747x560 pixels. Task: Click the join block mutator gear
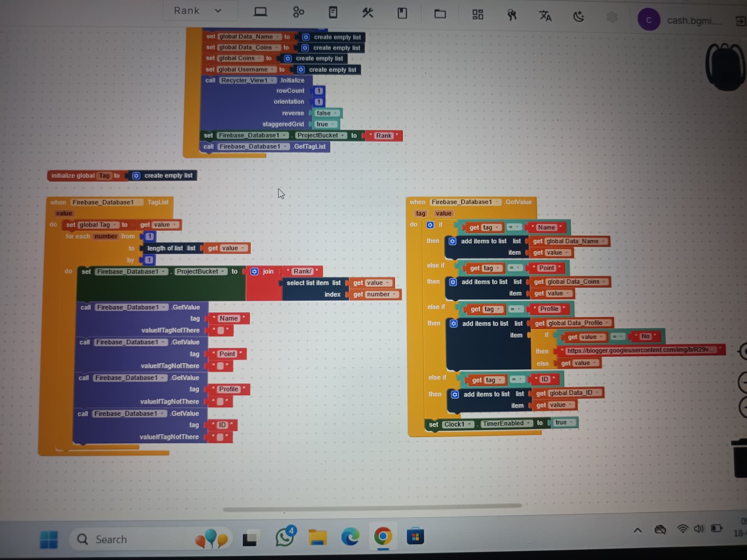click(x=254, y=271)
